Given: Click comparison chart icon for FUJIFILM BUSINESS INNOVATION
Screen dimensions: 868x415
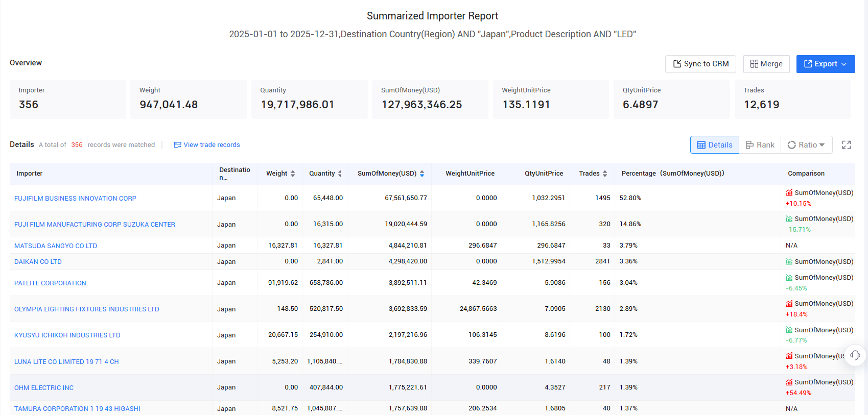Looking at the screenshot, I should coord(789,192).
